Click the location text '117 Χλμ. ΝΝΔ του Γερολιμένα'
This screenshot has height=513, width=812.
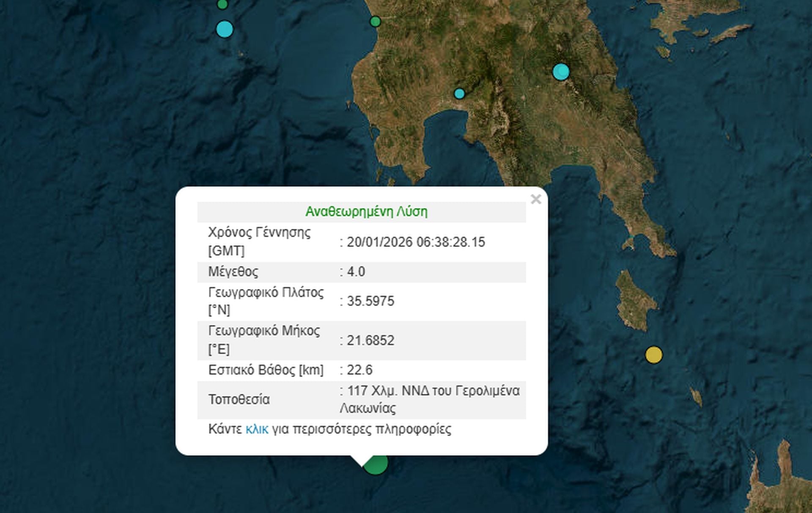[433, 391]
